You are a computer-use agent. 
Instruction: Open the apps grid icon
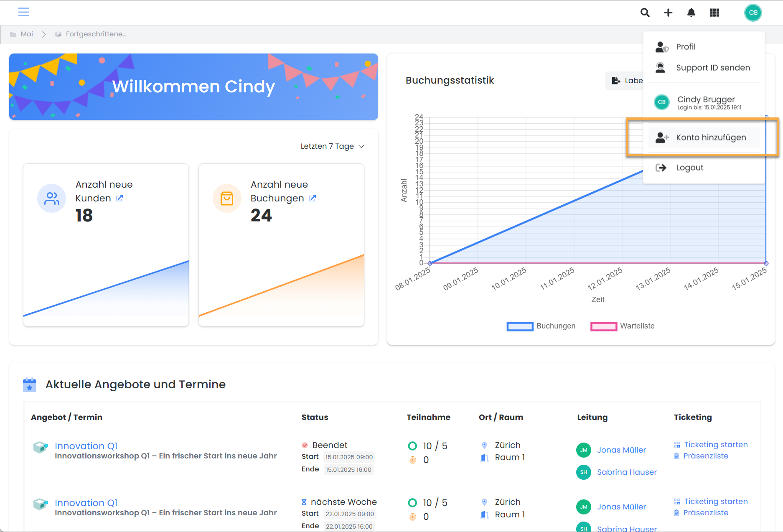[x=714, y=13]
